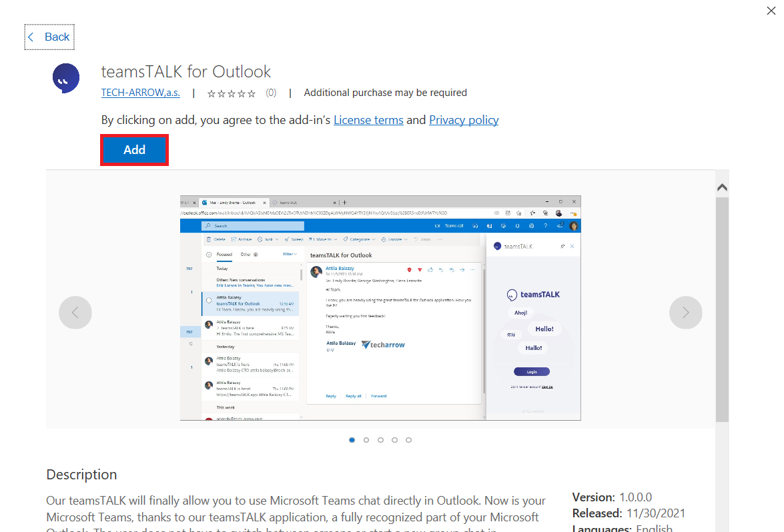
Task: Select the first carousel dot indicator
Action: (352, 440)
